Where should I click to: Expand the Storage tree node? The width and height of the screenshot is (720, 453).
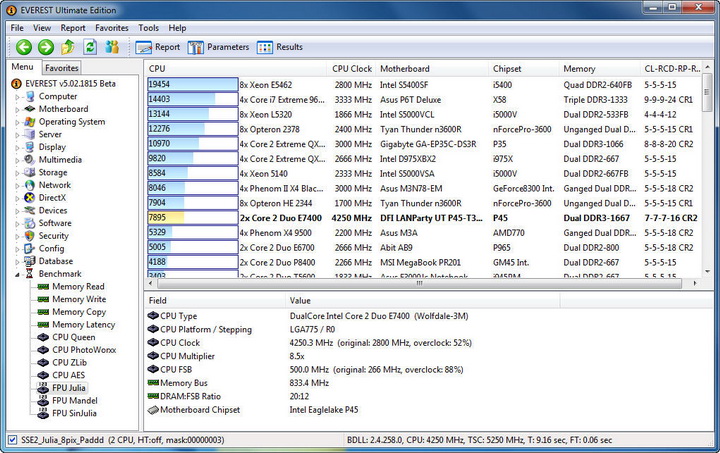17,173
